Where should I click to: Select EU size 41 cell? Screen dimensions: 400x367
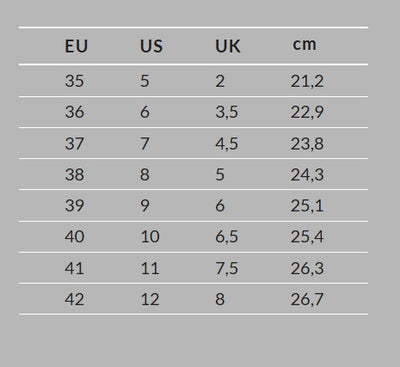point(74,268)
